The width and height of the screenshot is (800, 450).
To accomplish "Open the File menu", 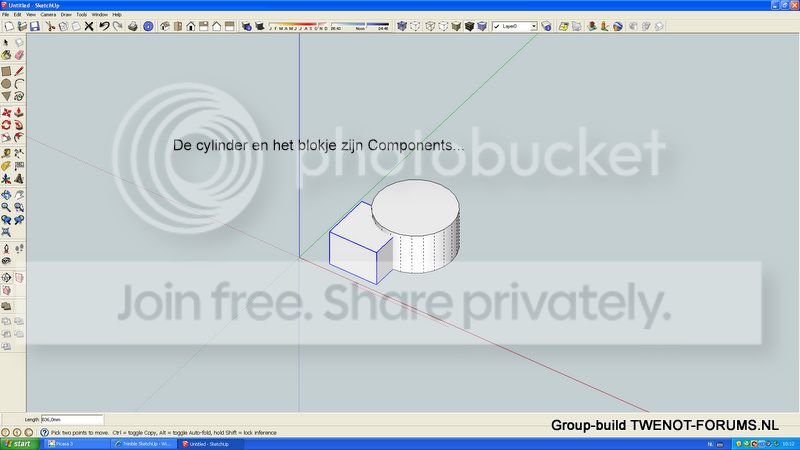I will [6, 15].
